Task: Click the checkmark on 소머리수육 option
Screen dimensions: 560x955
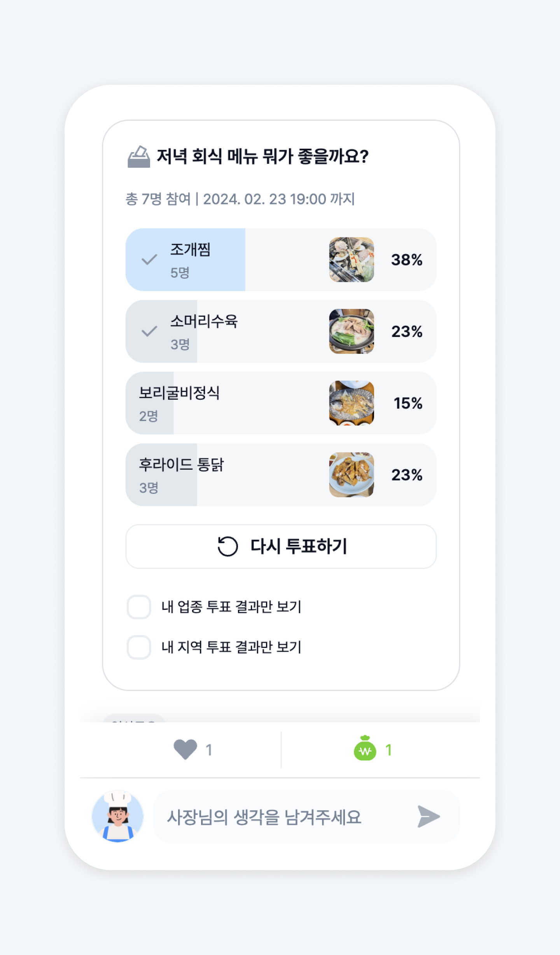Action: pyautogui.click(x=149, y=331)
